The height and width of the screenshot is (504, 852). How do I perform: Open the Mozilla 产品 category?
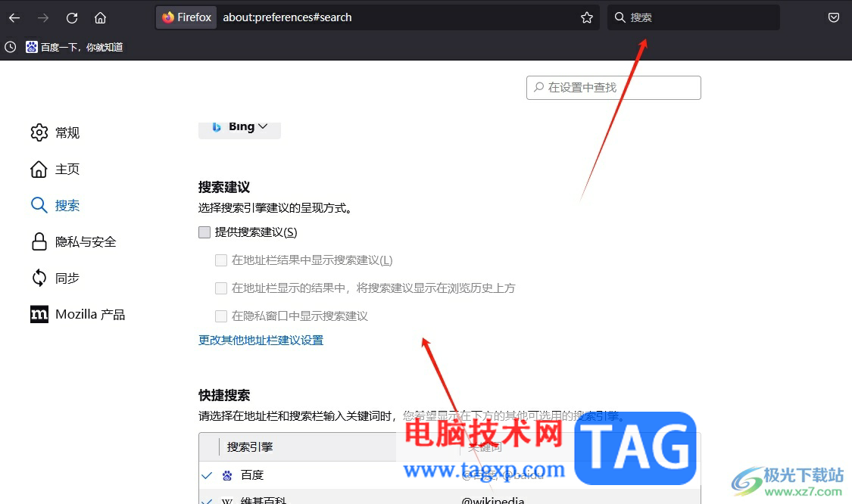coord(78,315)
